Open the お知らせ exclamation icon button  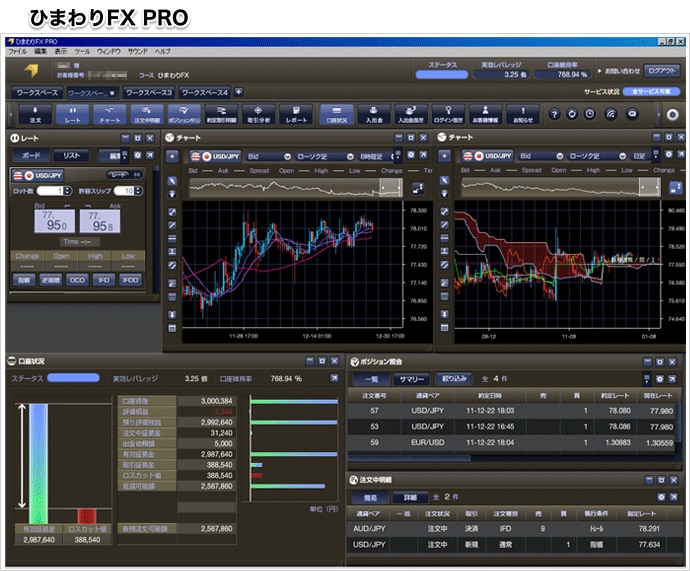[x=523, y=114]
